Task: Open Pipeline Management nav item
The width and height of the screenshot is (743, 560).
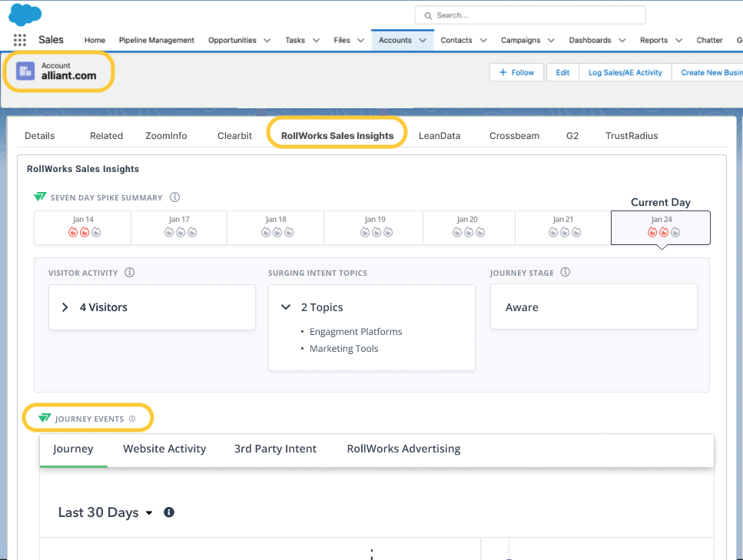Action: 157,40
